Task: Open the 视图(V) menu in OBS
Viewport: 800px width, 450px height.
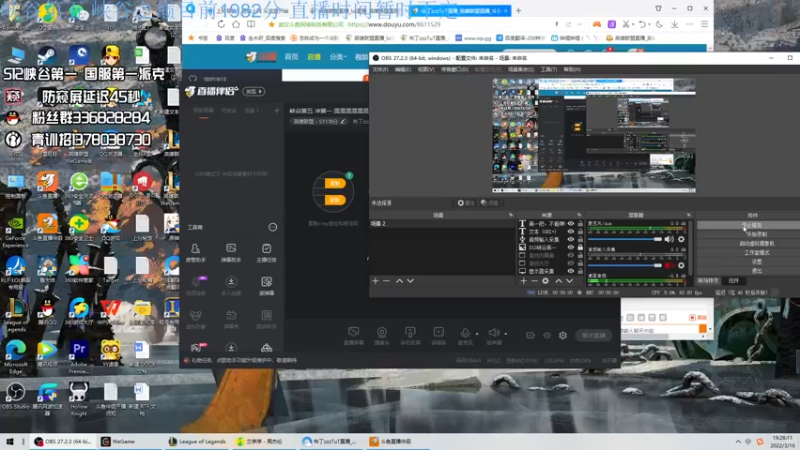Action: click(x=426, y=69)
